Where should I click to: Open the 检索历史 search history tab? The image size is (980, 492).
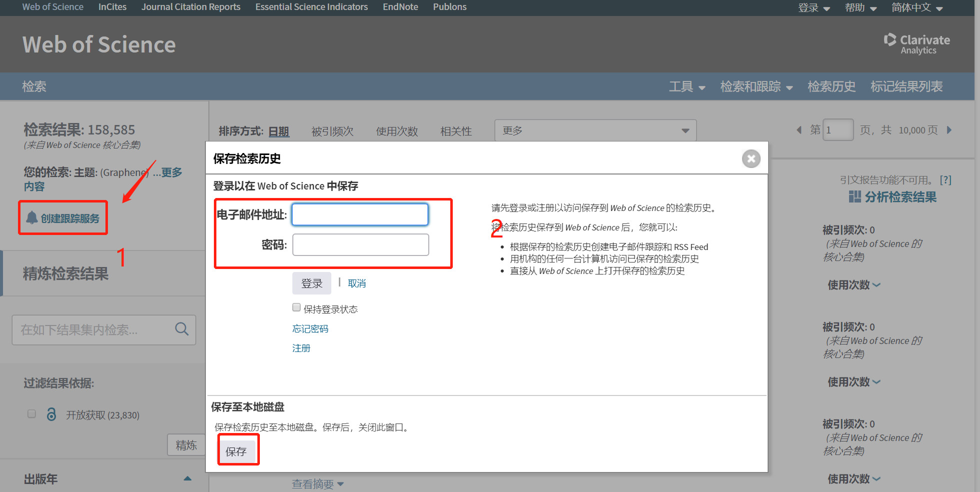click(x=831, y=86)
